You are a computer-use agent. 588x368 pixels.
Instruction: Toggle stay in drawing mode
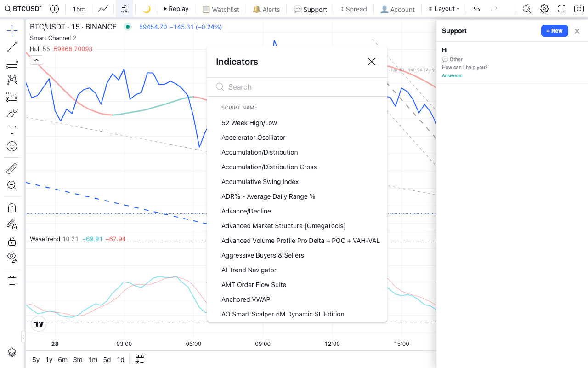(12, 224)
